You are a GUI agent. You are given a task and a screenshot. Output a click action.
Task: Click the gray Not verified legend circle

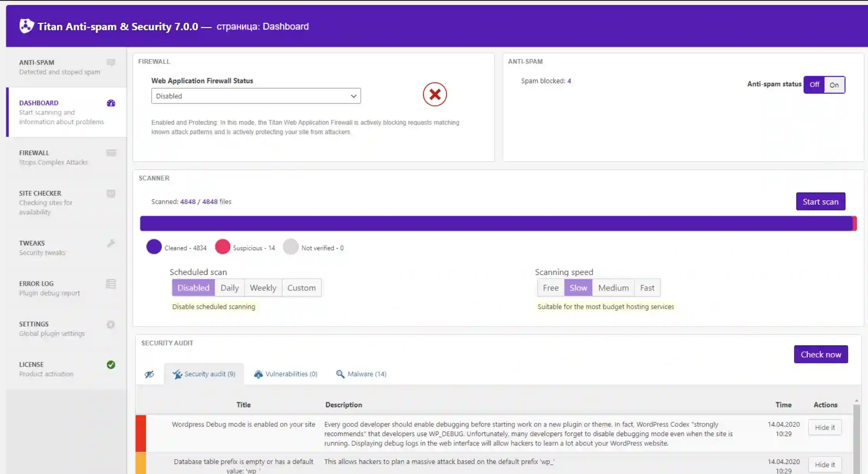(291, 247)
